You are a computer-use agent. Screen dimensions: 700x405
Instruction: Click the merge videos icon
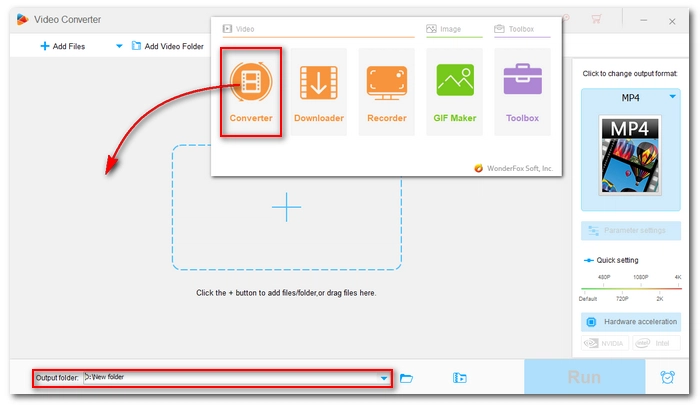click(x=459, y=378)
